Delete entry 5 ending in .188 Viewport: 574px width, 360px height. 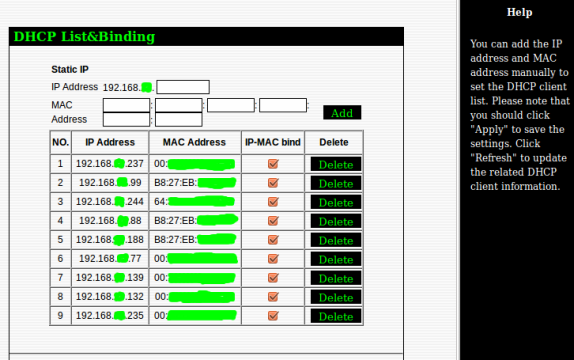[x=336, y=240]
